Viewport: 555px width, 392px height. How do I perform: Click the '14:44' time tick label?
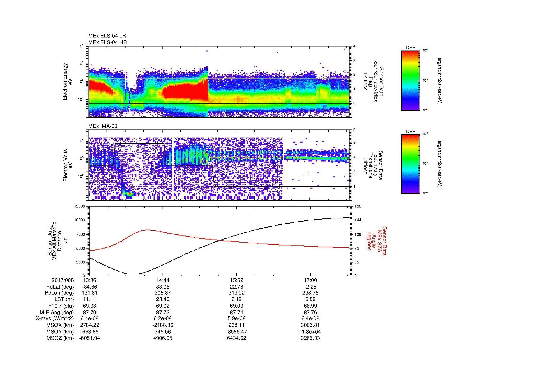[x=163, y=280]
